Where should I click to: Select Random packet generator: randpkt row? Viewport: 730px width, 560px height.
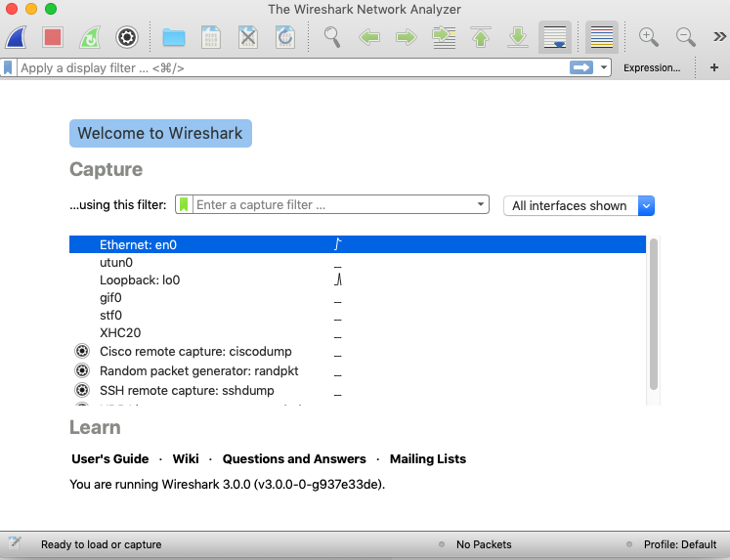click(358, 371)
